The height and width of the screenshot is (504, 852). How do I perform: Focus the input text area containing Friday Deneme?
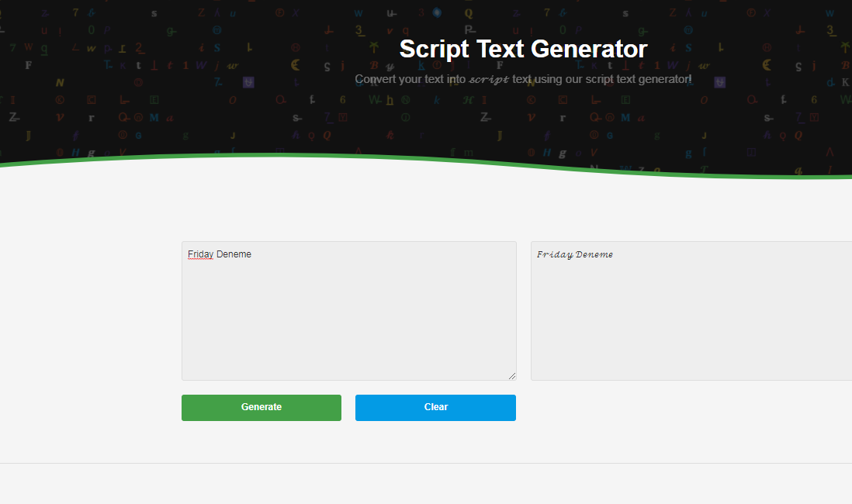[348, 318]
